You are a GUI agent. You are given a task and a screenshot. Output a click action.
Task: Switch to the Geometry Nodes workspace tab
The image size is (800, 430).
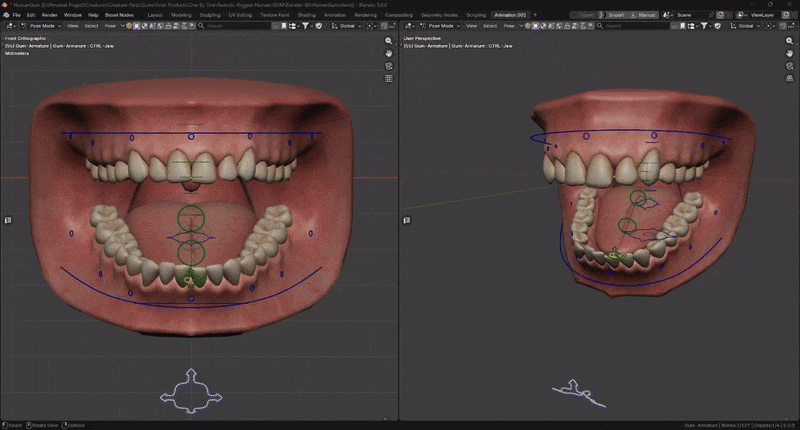439,15
